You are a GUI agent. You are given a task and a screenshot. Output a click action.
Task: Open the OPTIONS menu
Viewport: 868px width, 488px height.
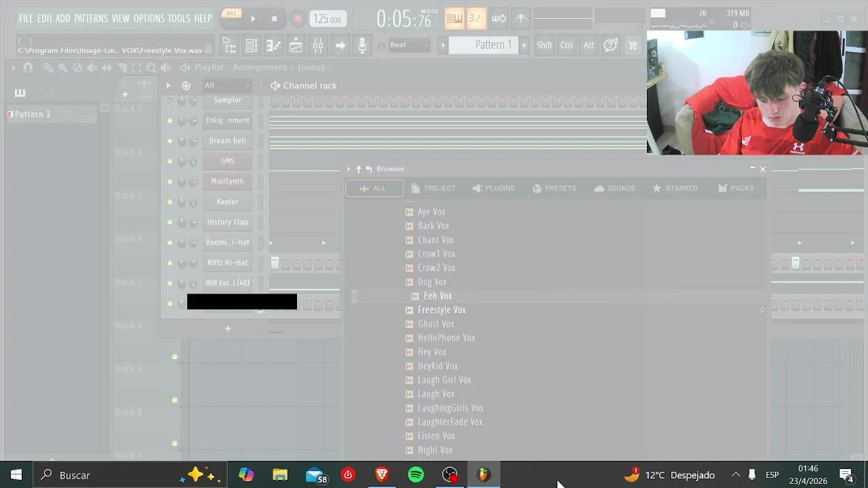pyautogui.click(x=149, y=18)
